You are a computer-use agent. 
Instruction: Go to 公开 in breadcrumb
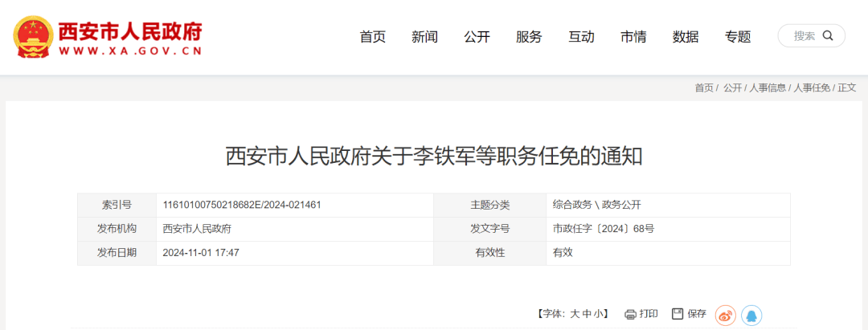pos(732,88)
